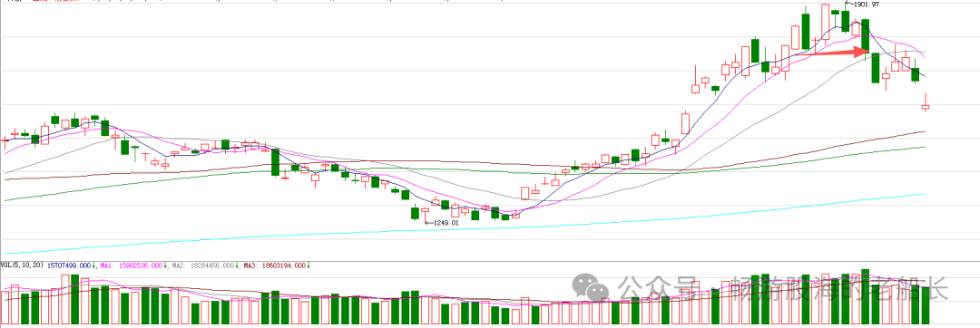Image resolution: width=980 pixels, height=328 pixels.
Task: Click the MA3: 18603194.000 volume average
Action: [x=274, y=265]
